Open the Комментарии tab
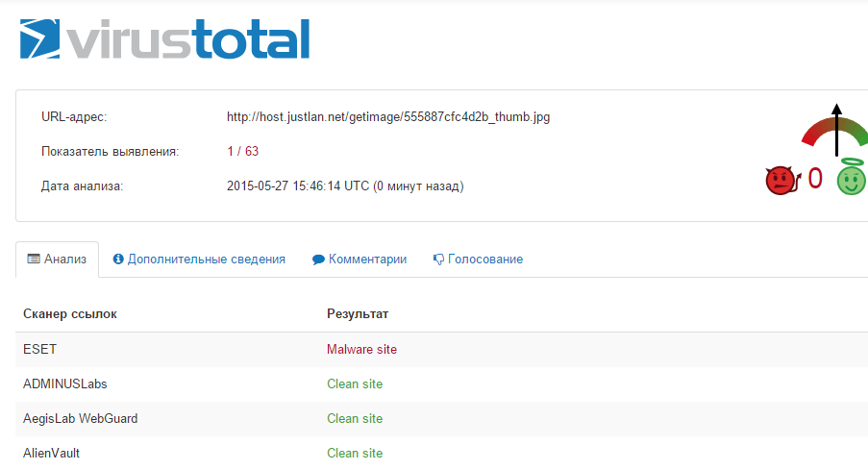Viewport: 868px width, 470px height. [360, 260]
